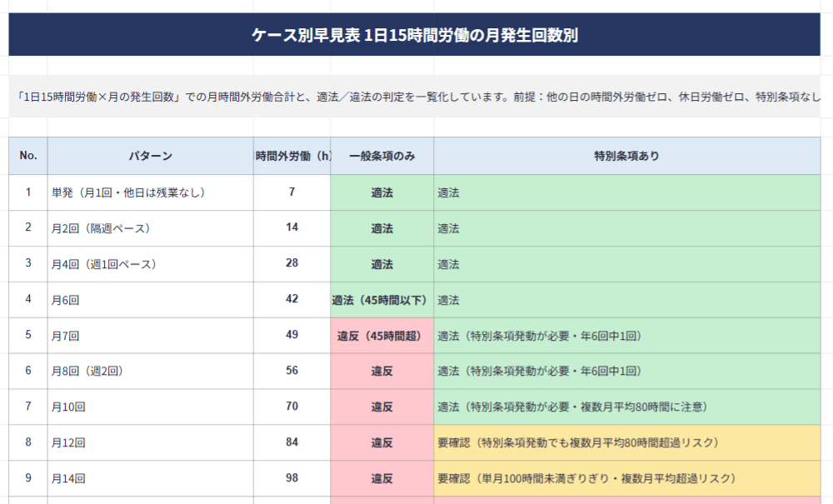The height and width of the screenshot is (504, 833).
Task: Select the 特別条項あり column header
Action: tap(627, 156)
